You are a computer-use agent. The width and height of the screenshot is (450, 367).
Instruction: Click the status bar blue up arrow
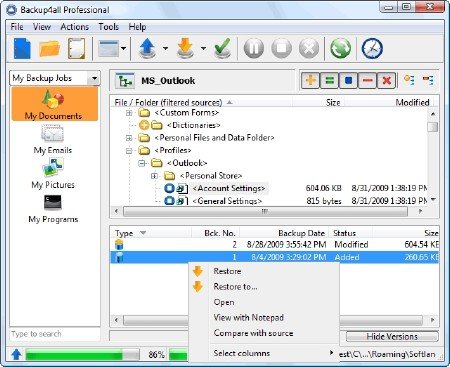[x=16, y=354]
